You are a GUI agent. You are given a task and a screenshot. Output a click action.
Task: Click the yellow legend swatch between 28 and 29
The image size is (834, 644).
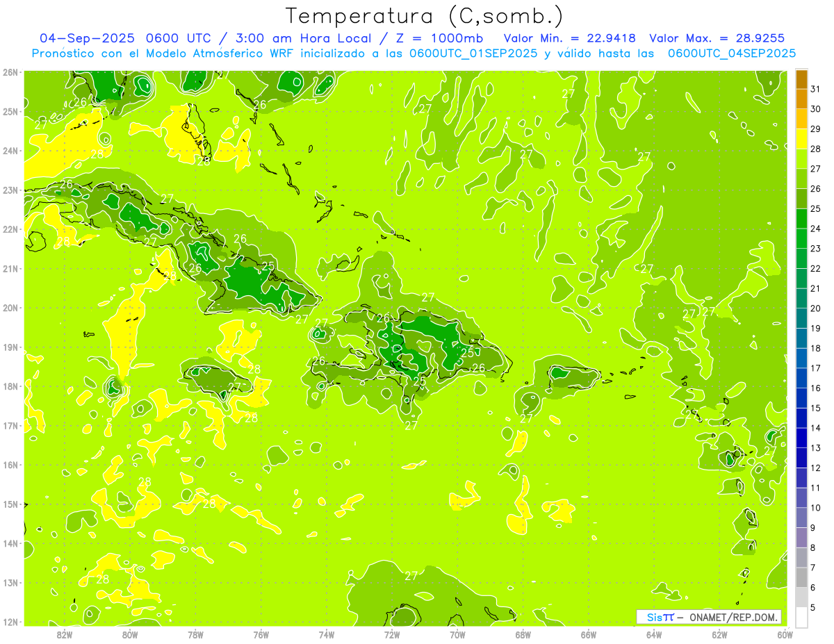[801, 139]
